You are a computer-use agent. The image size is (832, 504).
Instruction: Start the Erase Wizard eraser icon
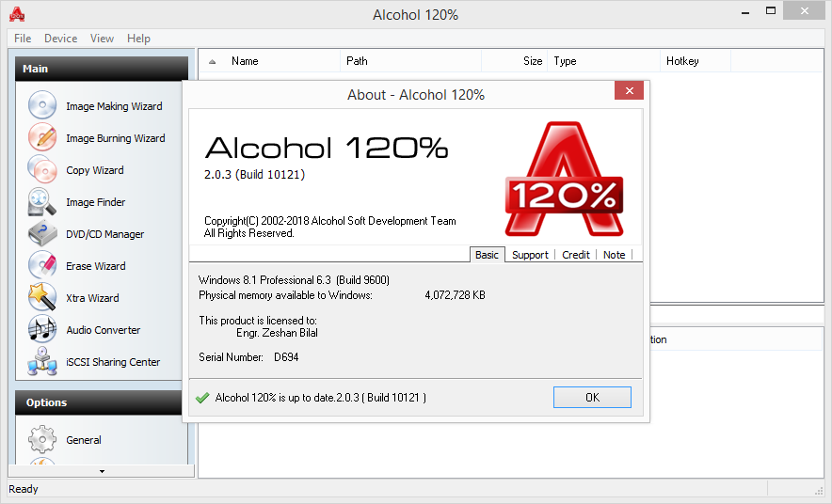42,265
